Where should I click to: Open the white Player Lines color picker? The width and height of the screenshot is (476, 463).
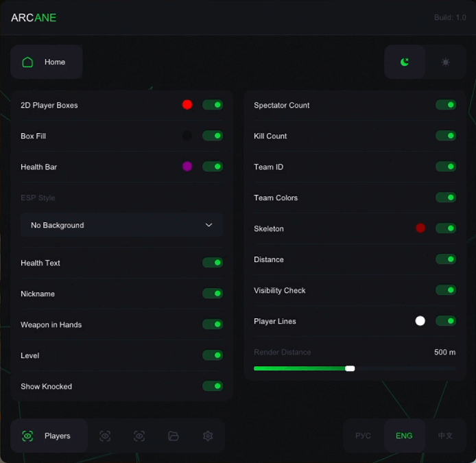click(x=420, y=321)
